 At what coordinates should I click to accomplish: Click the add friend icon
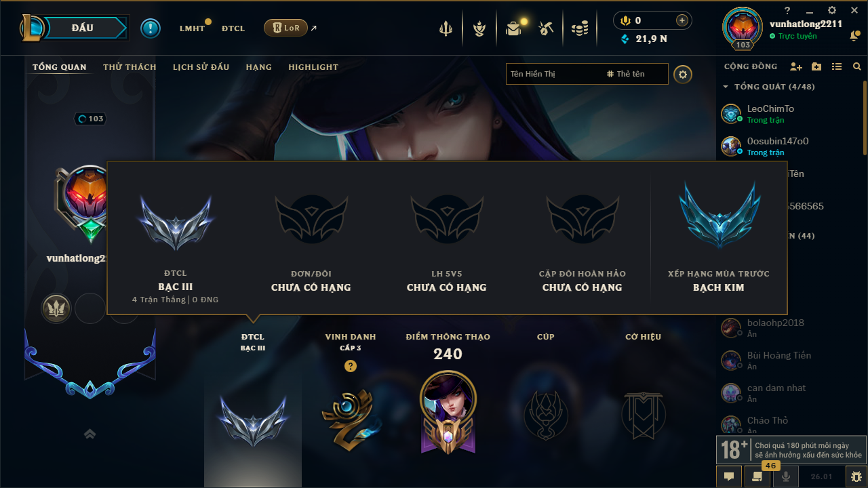click(796, 66)
